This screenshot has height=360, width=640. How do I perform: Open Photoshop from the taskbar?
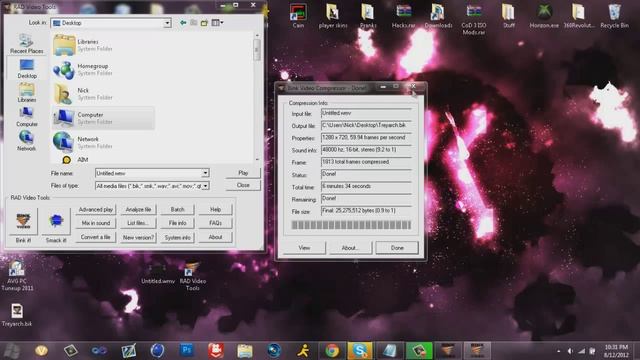(187, 350)
